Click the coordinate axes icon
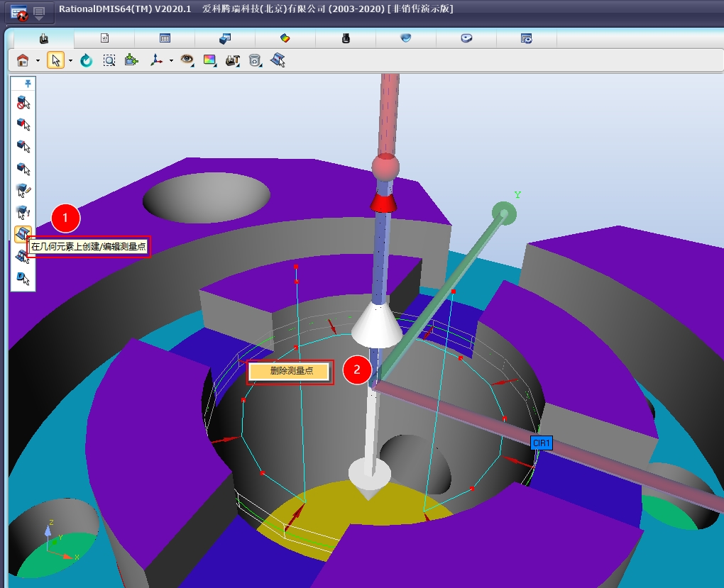The width and height of the screenshot is (724, 588). coord(157,60)
